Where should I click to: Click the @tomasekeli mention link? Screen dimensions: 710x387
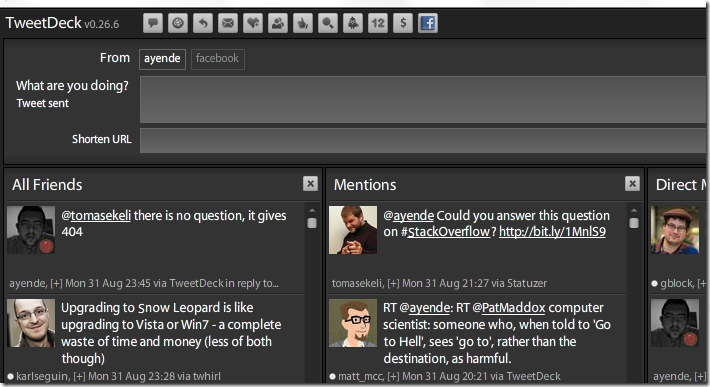[96, 215]
